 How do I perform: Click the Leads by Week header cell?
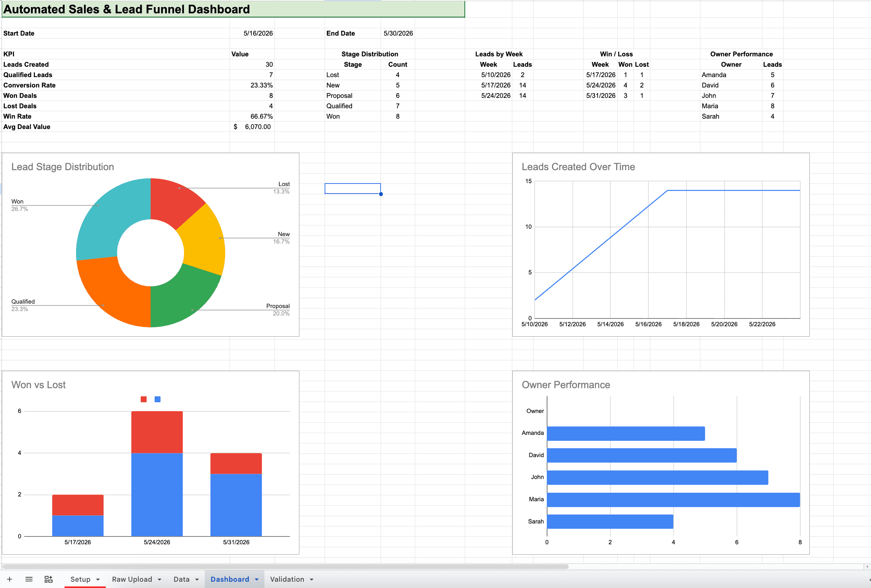click(x=499, y=54)
